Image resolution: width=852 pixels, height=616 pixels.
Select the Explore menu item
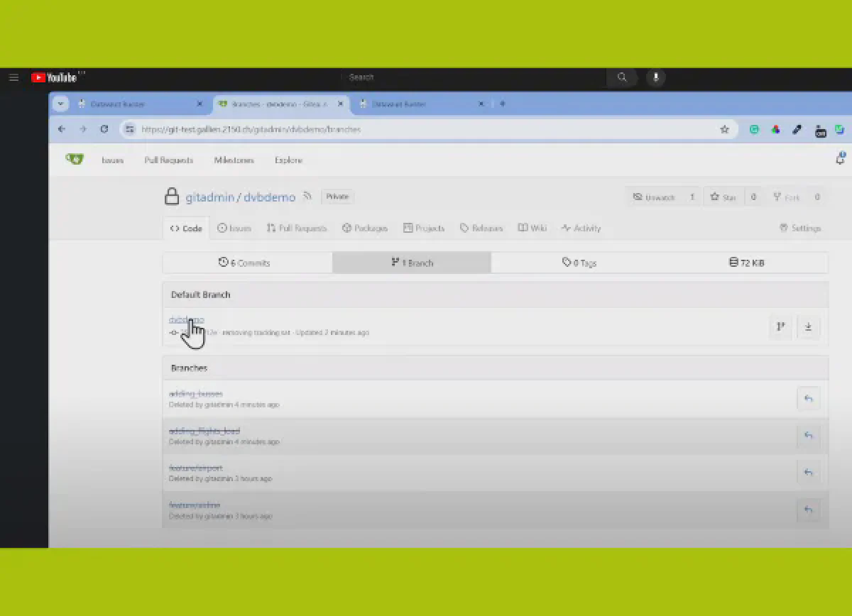pyautogui.click(x=288, y=160)
